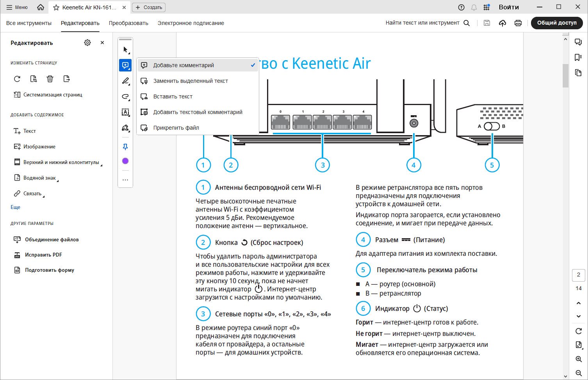
Task: Click the print icon
Action: click(x=518, y=23)
